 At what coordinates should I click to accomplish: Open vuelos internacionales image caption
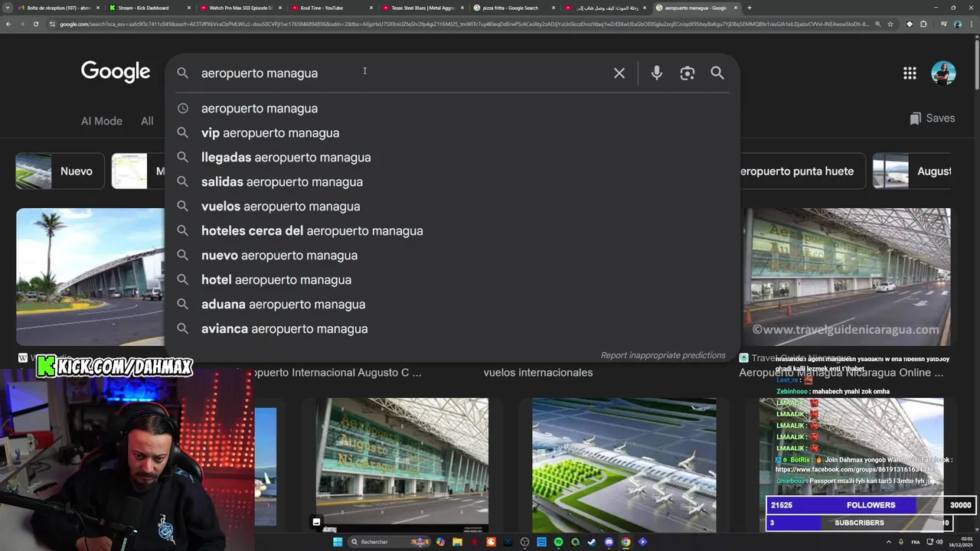pos(538,373)
